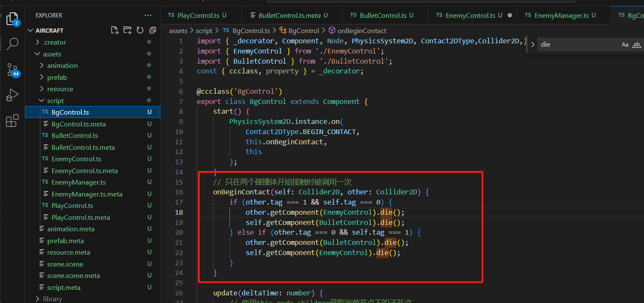Screen dimensions: 644x303
Task: Open EnemyControl.ts in file tree
Action: [76, 159]
